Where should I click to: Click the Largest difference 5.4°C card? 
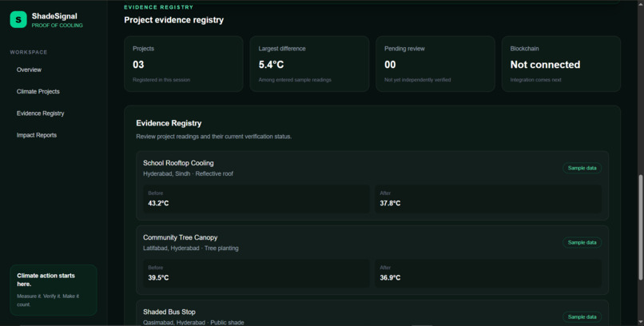[309, 64]
